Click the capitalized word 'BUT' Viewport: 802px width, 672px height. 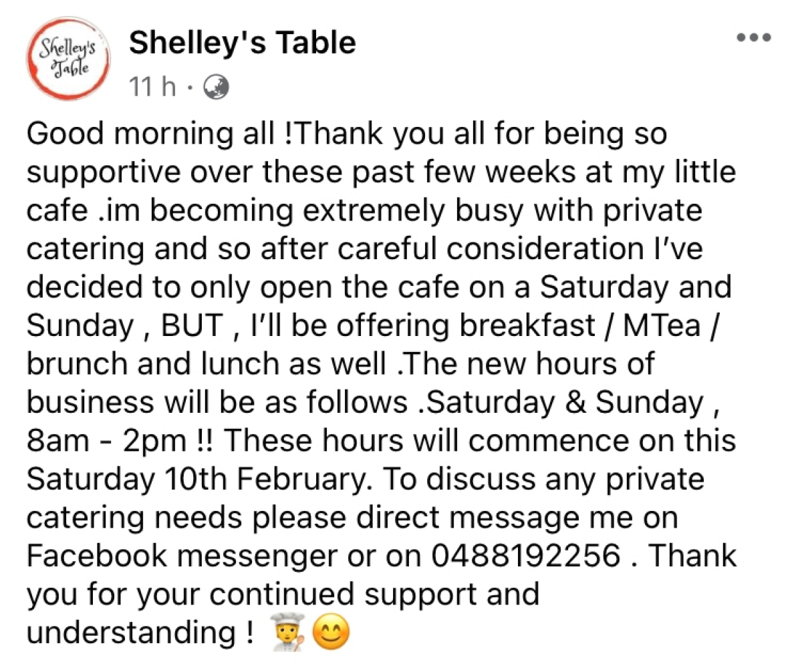point(192,327)
